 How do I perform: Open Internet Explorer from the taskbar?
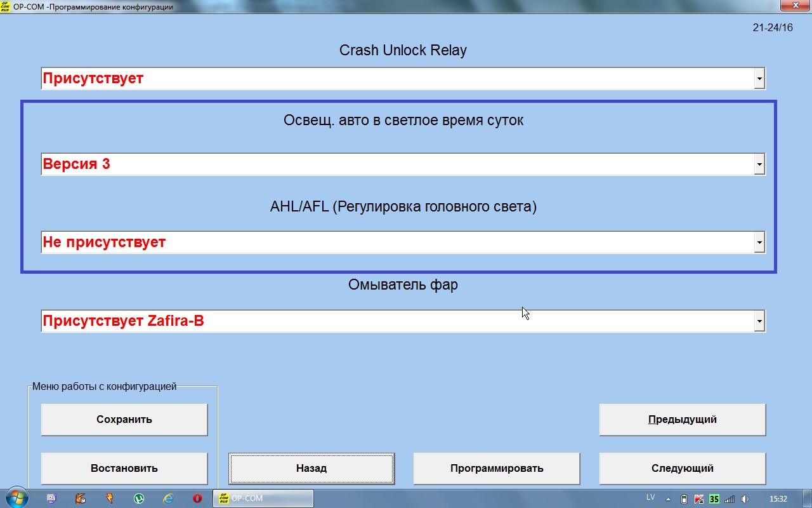click(168, 498)
